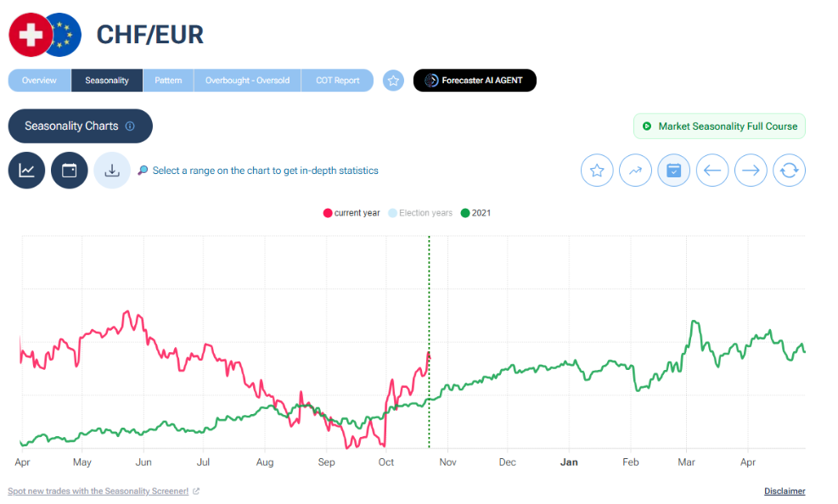Launch Forecaster AI AGENT
This screenshot has width=838, height=504.
[x=475, y=81]
